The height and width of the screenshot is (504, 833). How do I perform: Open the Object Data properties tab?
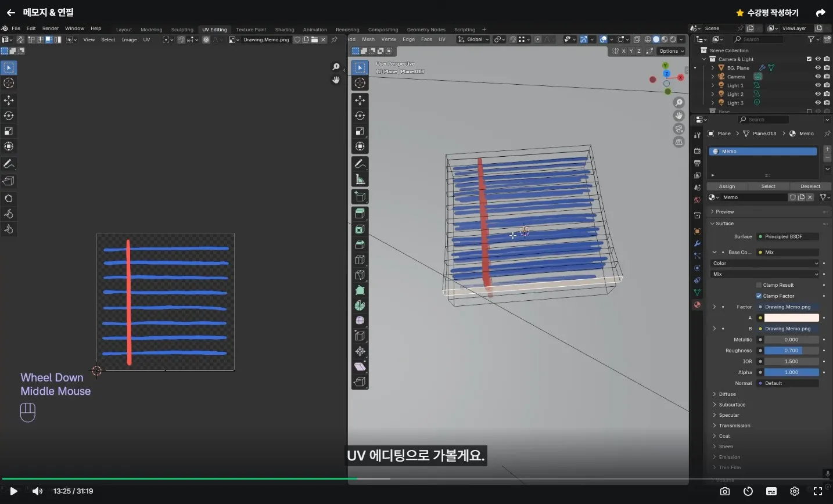tap(697, 292)
